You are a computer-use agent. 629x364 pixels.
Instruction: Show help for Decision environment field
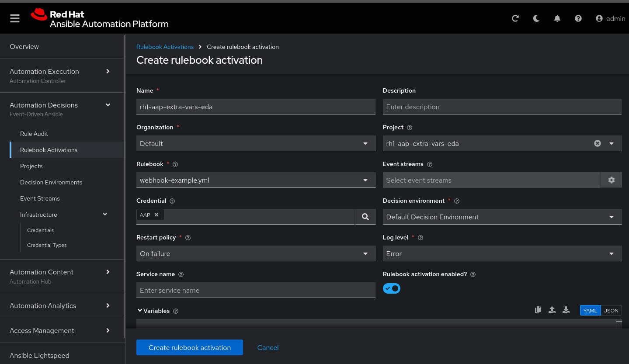[x=457, y=201]
